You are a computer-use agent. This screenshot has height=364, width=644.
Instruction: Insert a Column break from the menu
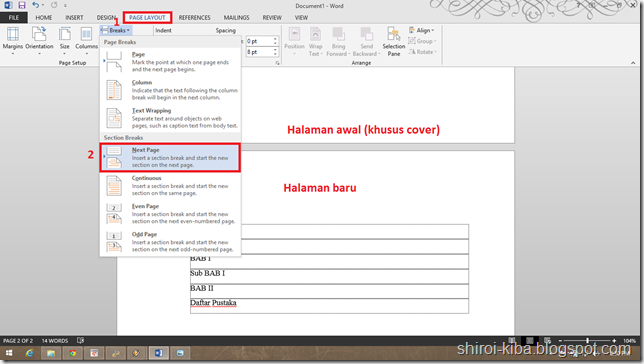pyautogui.click(x=170, y=90)
